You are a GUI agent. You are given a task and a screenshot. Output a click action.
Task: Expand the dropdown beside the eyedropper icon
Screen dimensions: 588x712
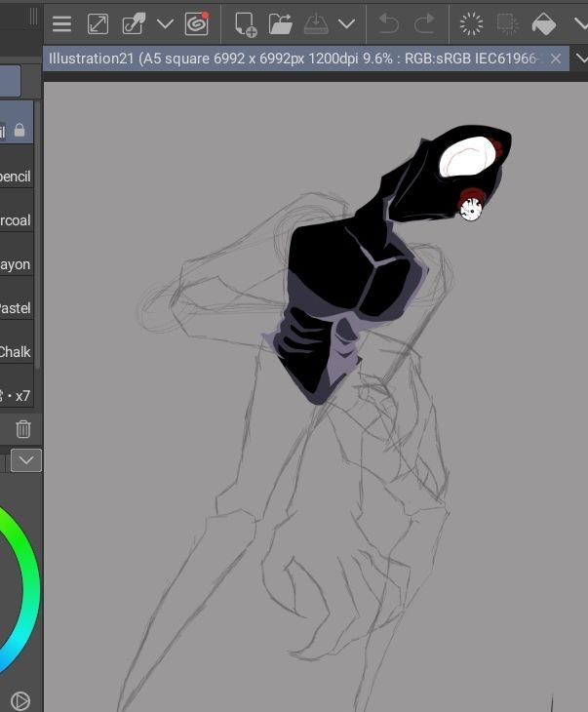[165, 23]
